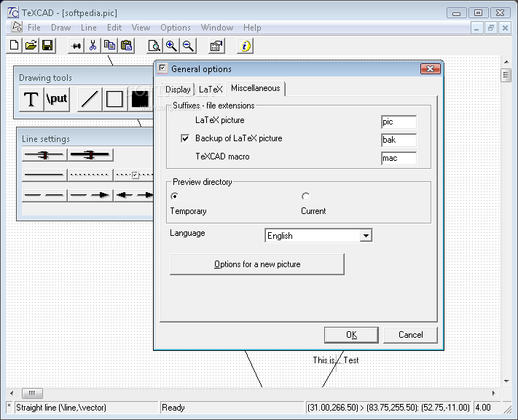The width and height of the screenshot is (518, 420).
Task: Click the Copy toolbar icon
Action: [110, 46]
